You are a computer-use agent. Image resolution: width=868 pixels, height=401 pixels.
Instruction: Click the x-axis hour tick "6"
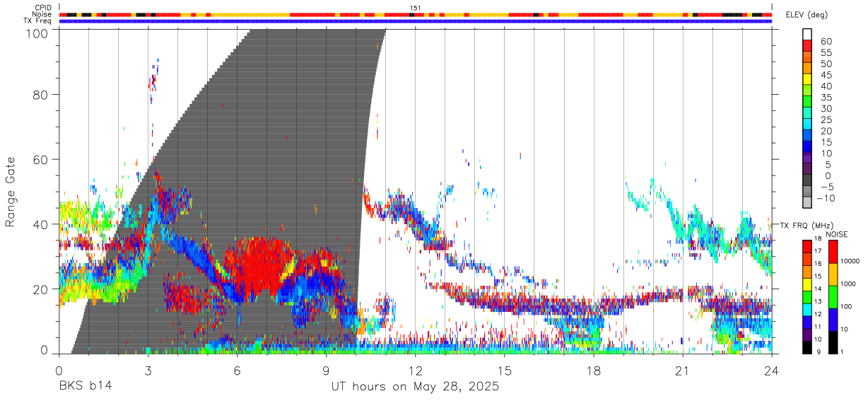(237, 371)
